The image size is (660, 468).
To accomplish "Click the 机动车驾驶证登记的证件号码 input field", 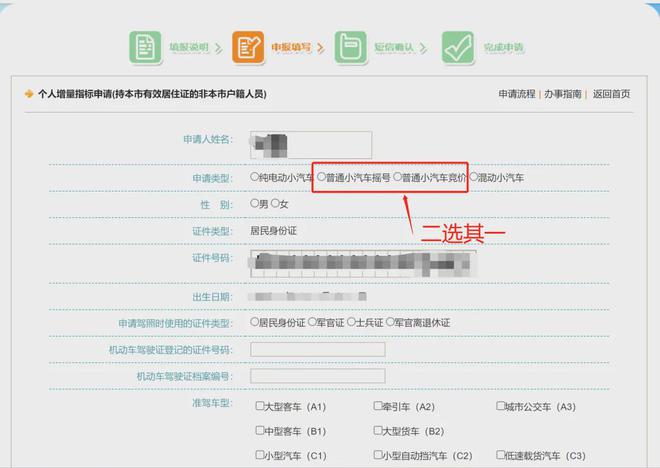I will pyautogui.click(x=318, y=349).
